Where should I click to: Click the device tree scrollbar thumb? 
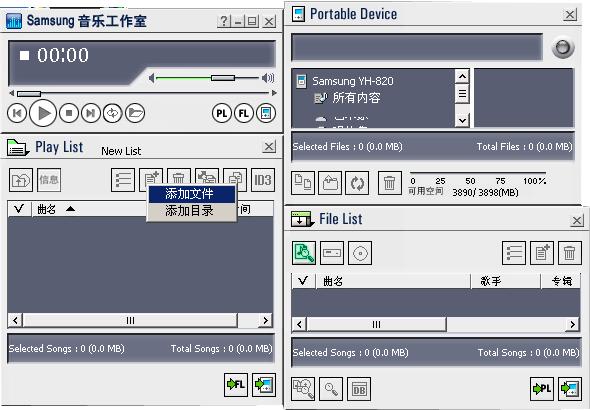462,93
